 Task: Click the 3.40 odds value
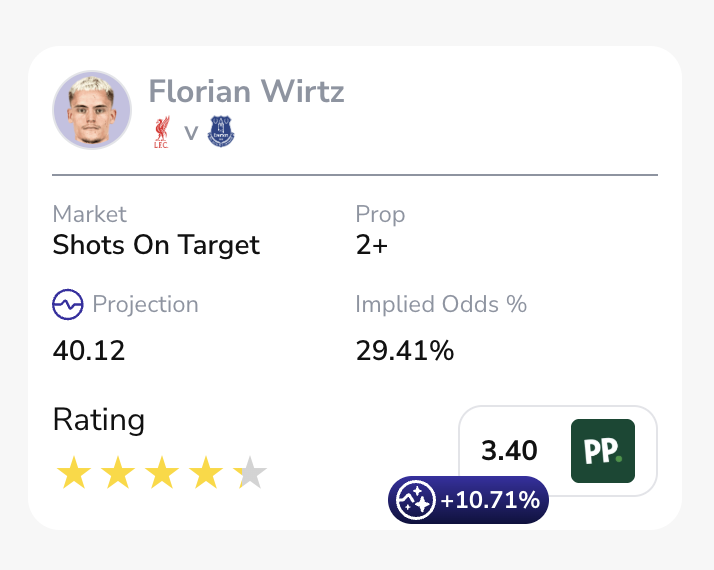point(509,451)
